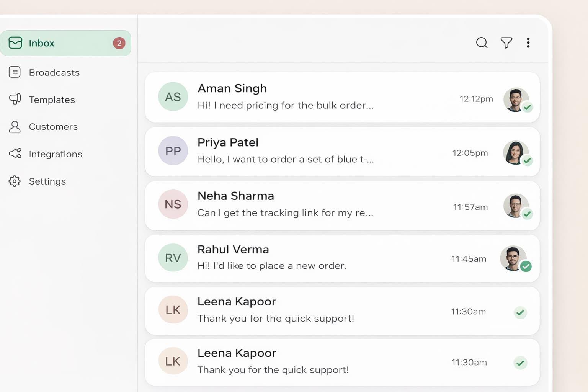The image size is (588, 392).
Task: Click message 'Can I get the tracking link for my re...'
Action: pos(285,212)
